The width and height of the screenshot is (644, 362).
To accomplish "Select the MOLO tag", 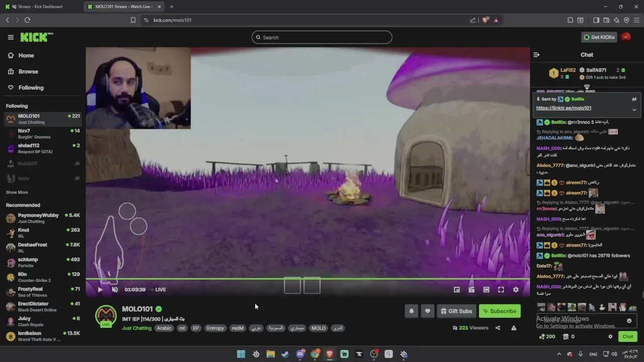I will (x=318, y=328).
